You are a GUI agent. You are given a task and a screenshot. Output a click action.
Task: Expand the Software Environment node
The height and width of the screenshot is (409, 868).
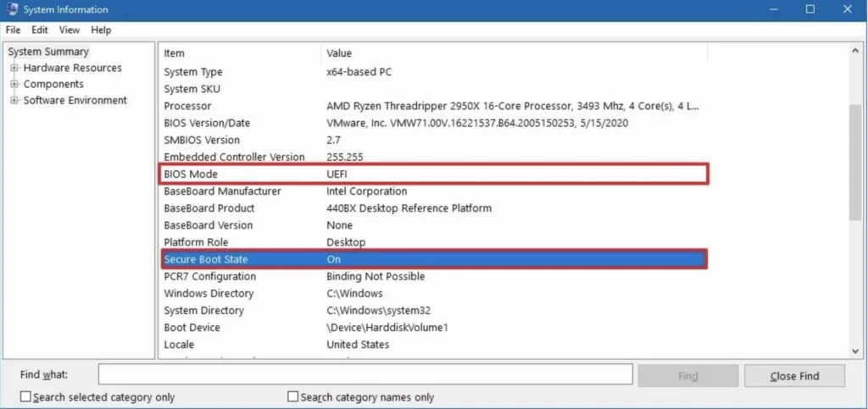click(14, 100)
